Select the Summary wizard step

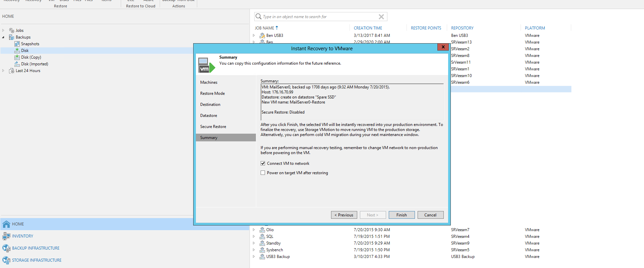click(226, 138)
